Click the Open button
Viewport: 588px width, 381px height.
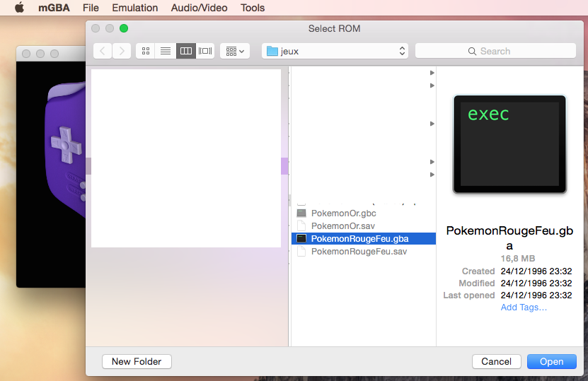pos(552,361)
